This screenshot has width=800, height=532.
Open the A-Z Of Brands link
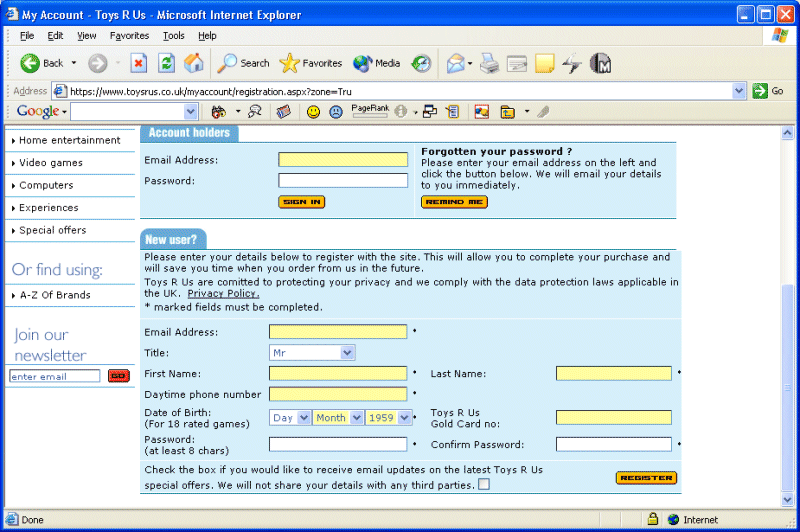[55, 295]
